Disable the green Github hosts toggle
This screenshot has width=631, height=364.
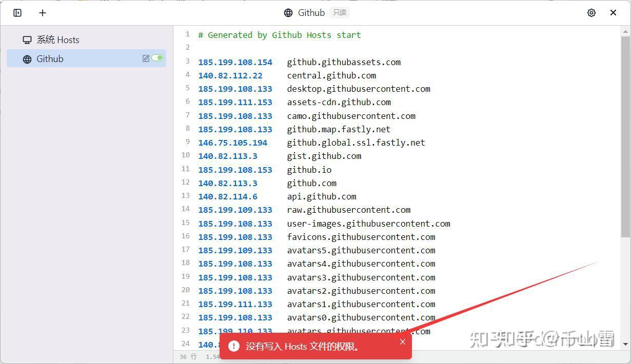(157, 58)
